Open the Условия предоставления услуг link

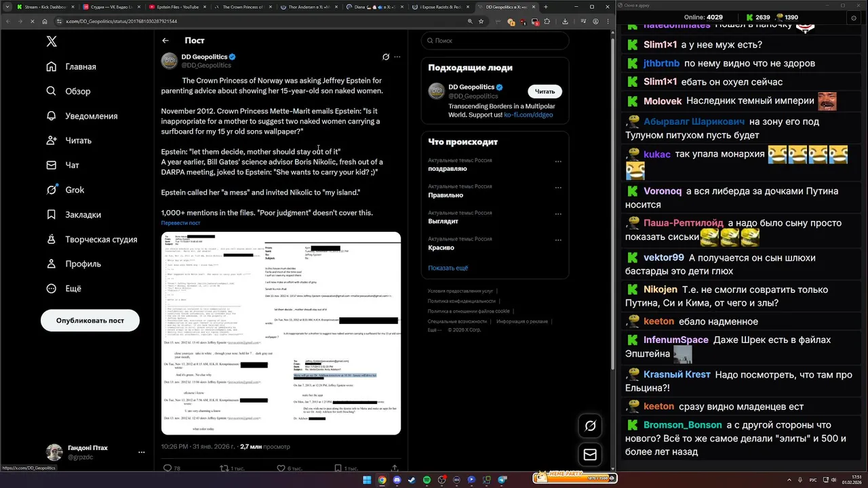coord(460,291)
